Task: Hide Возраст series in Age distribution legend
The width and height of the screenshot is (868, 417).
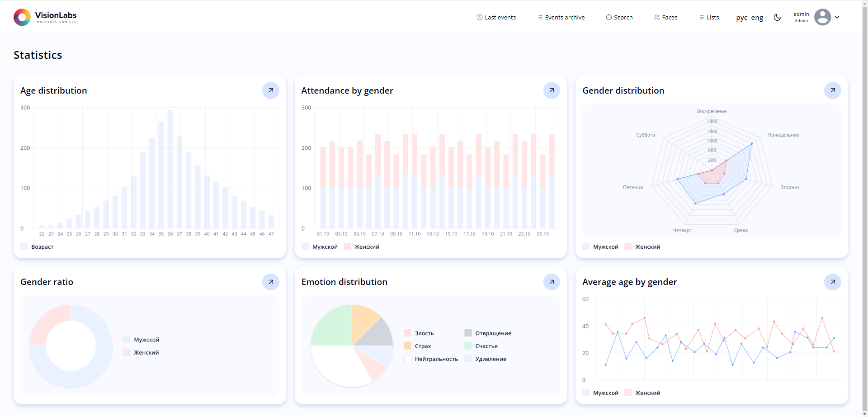Action: click(x=37, y=246)
